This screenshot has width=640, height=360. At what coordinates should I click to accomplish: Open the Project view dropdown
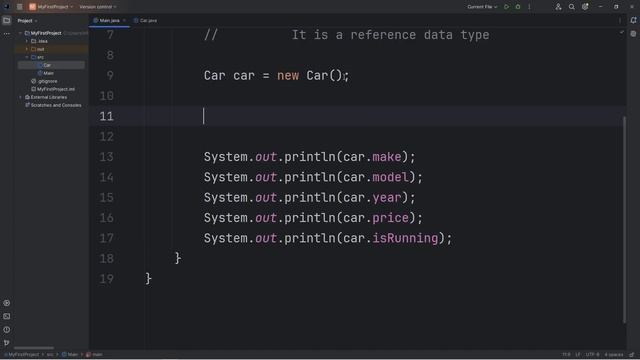[x=27, y=20]
